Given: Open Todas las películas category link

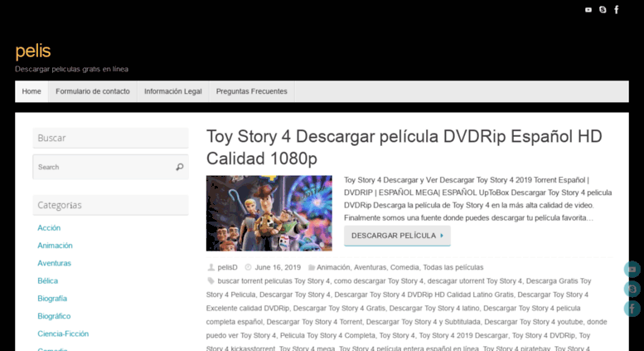Looking at the screenshot, I should pos(453,267).
